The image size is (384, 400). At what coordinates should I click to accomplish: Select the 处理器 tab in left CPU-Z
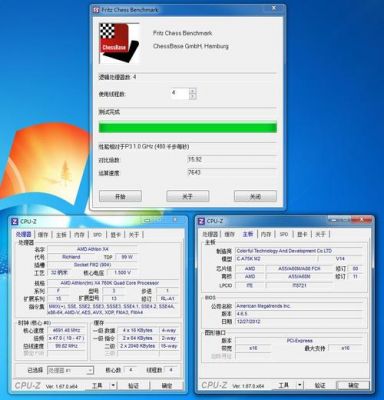pyautogui.click(x=24, y=234)
